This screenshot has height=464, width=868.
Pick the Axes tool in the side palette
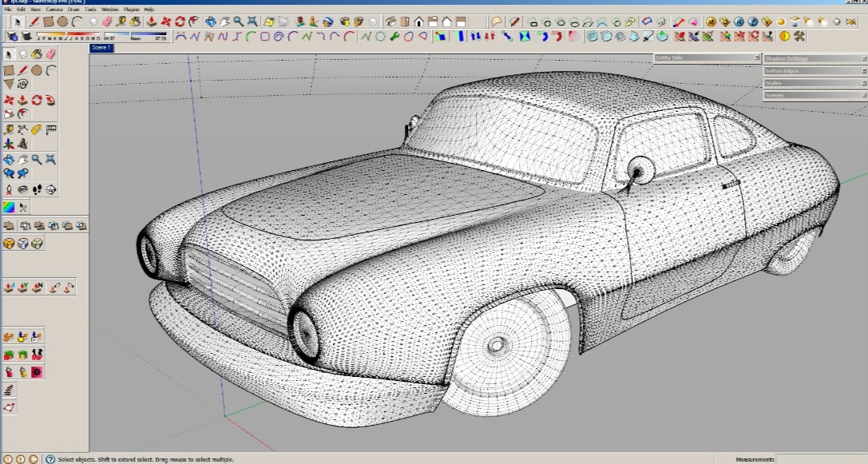(9, 144)
